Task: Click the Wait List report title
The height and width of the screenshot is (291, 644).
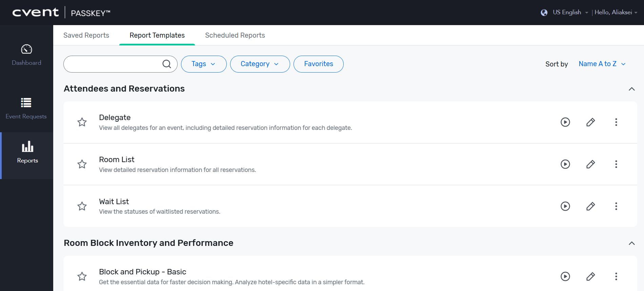Action: click(x=114, y=201)
